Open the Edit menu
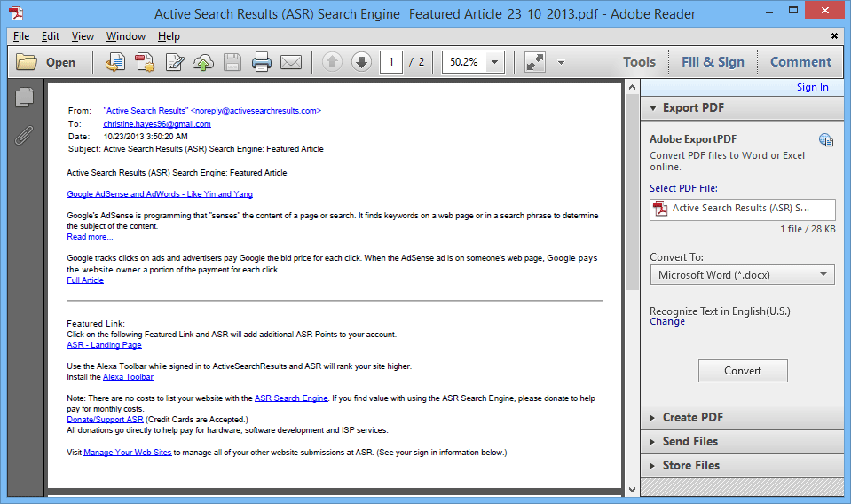851x504 pixels. coord(50,36)
